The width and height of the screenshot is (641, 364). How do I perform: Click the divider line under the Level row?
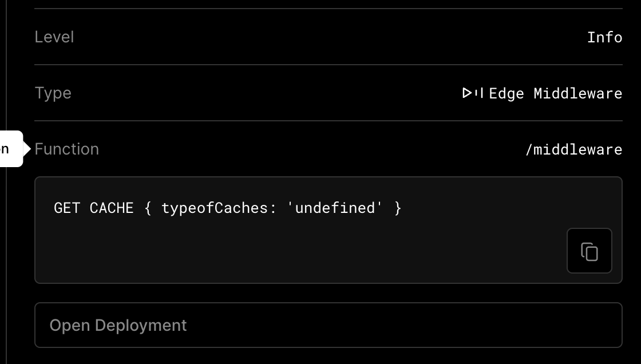point(329,65)
